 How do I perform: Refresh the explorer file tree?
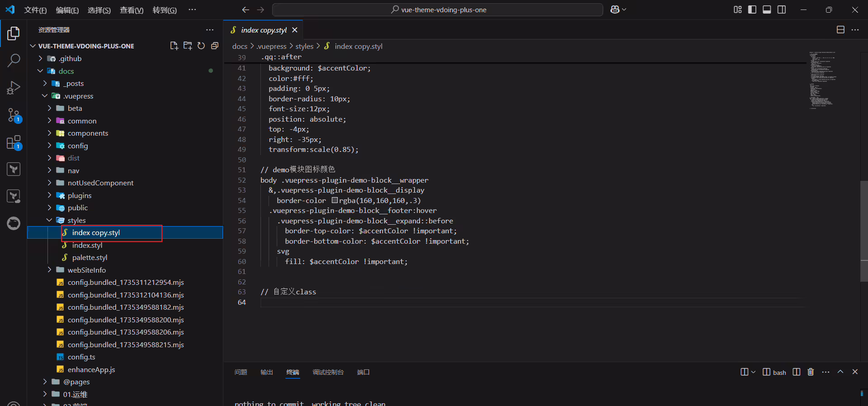(x=201, y=46)
